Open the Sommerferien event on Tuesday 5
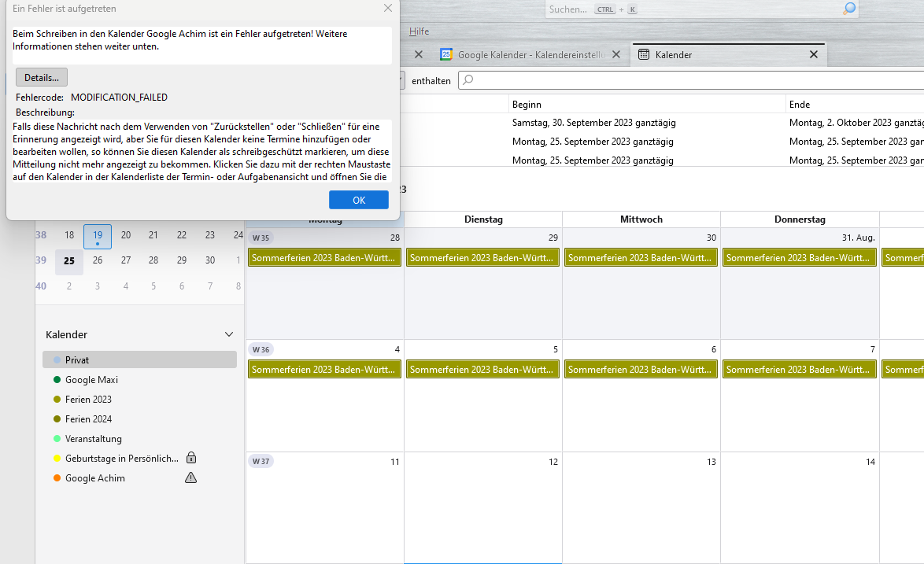The height and width of the screenshot is (564, 924). pyautogui.click(x=482, y=370)
